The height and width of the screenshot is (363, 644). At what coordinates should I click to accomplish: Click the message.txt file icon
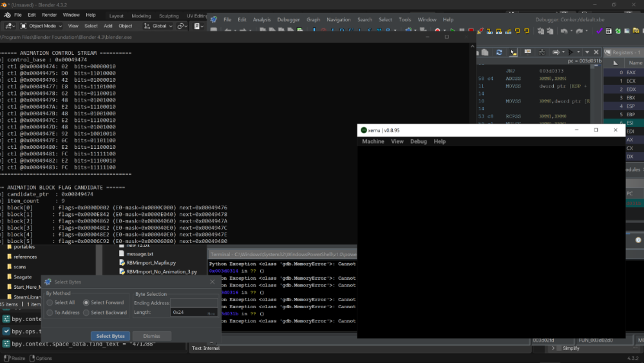[122, 253]
